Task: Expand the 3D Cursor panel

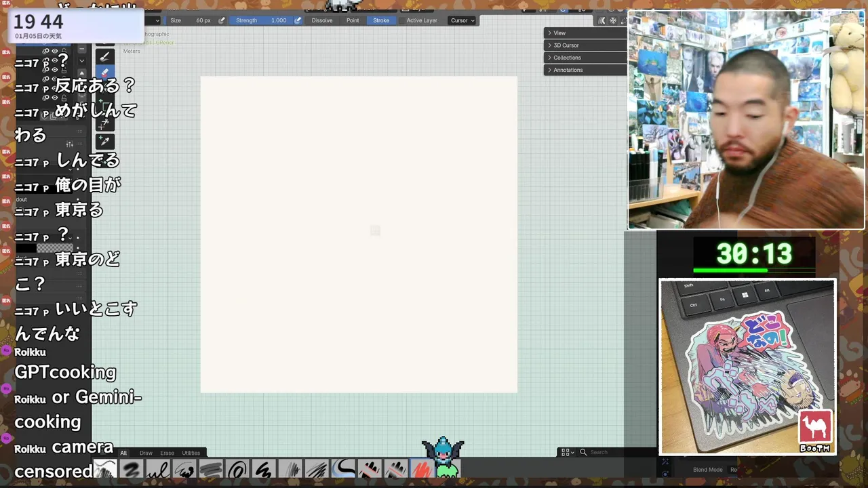Action: tap(585, 45)
